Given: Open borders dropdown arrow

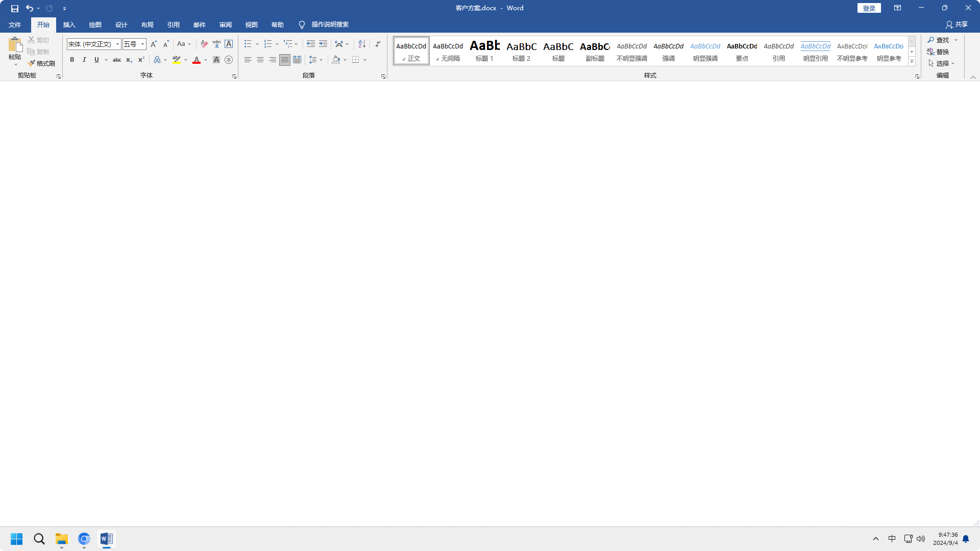Looking at the screenshot, I should pyautogui.click(x=365, y=60).
